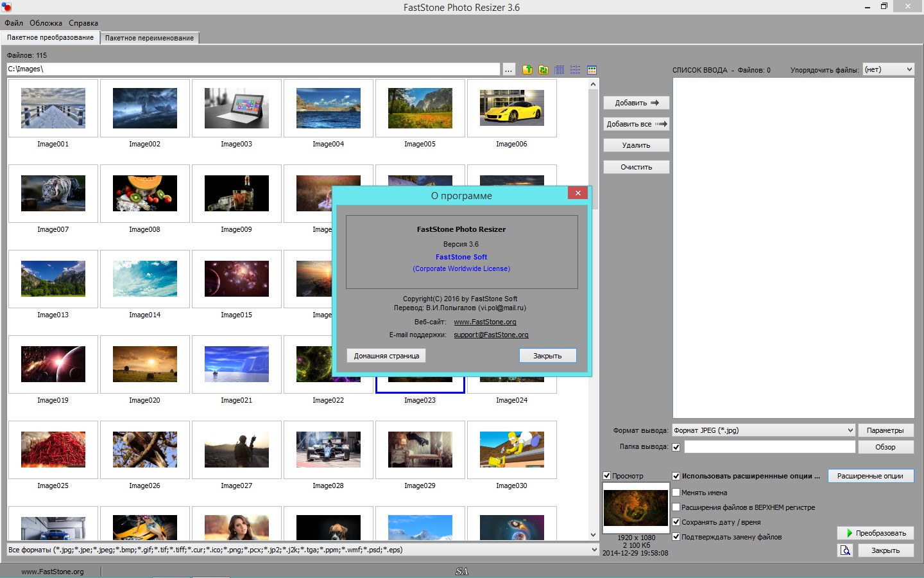Open the file formats filter dropdown
Image resolution: width=924 pixels, height=578 pixels.
pyautogui.click(x=303, y=550)
